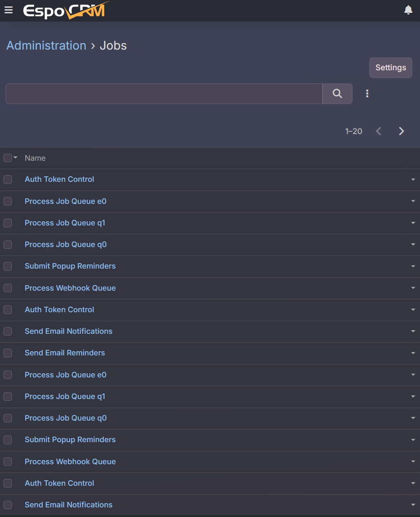Open the Settings for jobs
The image size is (420, 517).
click(391, 67)
